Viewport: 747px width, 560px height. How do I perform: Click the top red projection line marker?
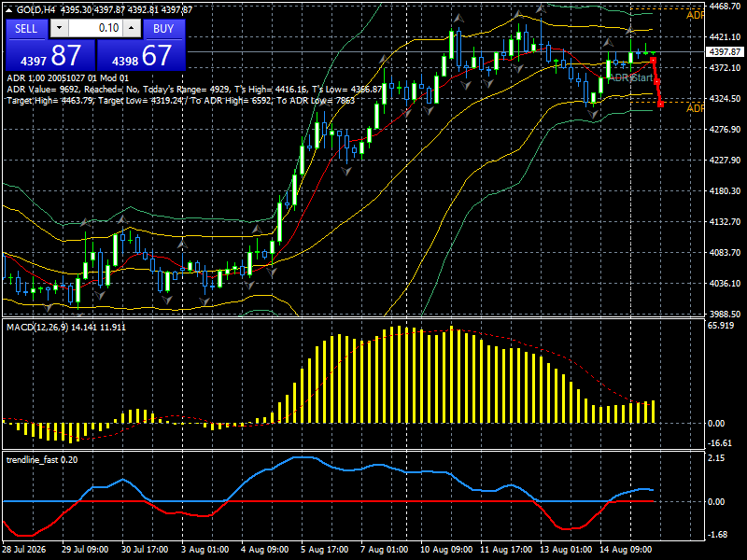coord(653,61)
